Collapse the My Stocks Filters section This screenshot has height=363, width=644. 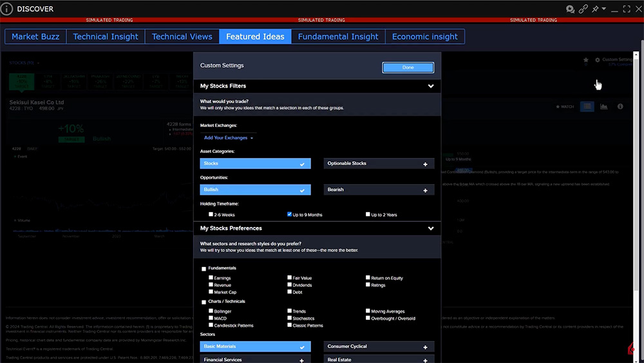coord(430,86)
